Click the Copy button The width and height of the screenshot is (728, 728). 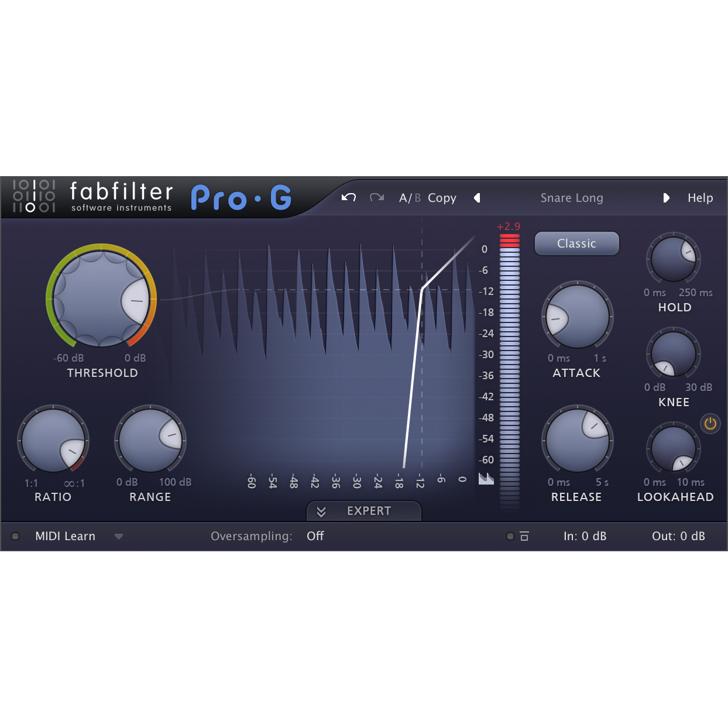tap(442, 198)
